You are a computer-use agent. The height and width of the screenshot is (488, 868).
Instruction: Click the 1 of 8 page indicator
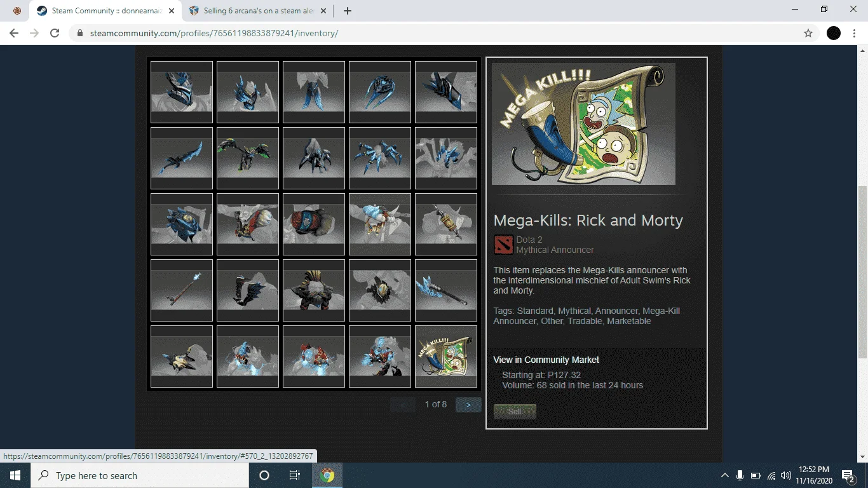436,404
